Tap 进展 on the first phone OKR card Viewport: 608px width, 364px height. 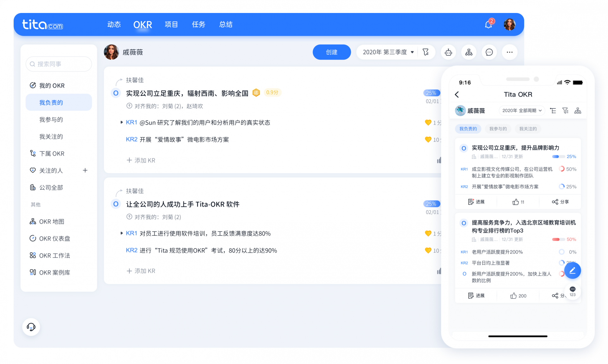click(476, 202)
